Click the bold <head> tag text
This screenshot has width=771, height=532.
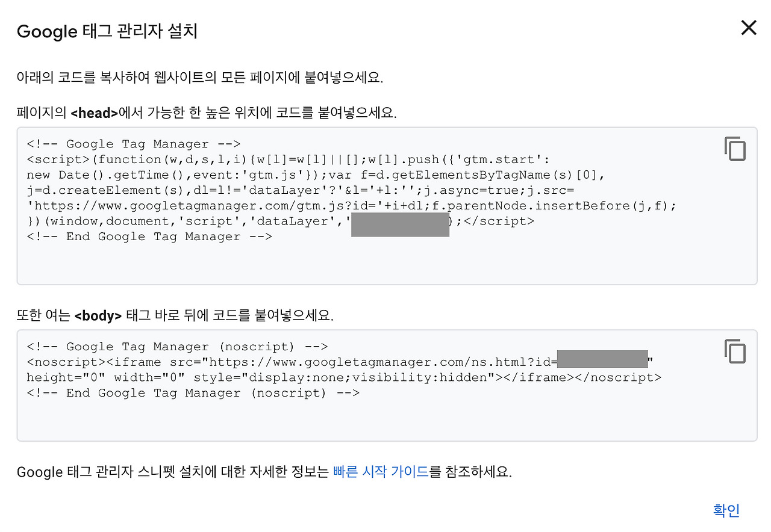[95, 113]
